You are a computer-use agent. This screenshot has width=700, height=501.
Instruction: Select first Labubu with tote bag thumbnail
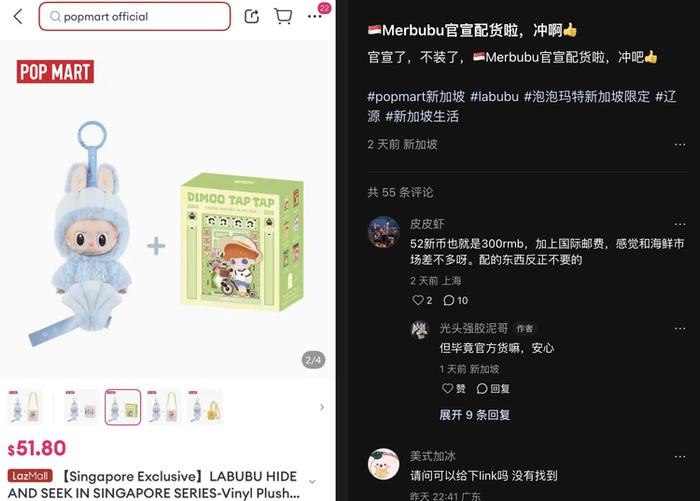[x=25, y=407]
